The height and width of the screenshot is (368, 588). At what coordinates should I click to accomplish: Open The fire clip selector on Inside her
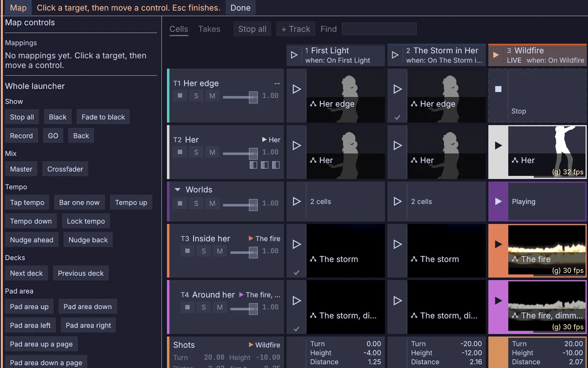pyautogui.click(x=264, y=239)
